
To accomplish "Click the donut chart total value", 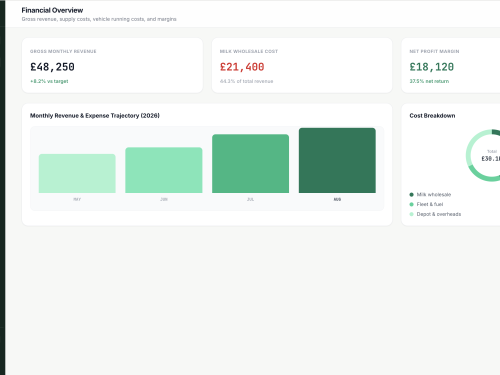I will click(x=491, y=159).
